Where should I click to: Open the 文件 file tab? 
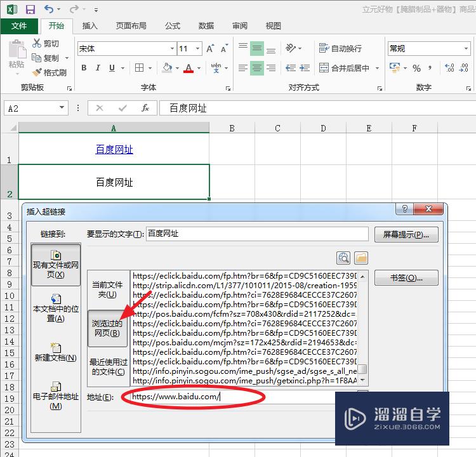[x=19, y=26]
